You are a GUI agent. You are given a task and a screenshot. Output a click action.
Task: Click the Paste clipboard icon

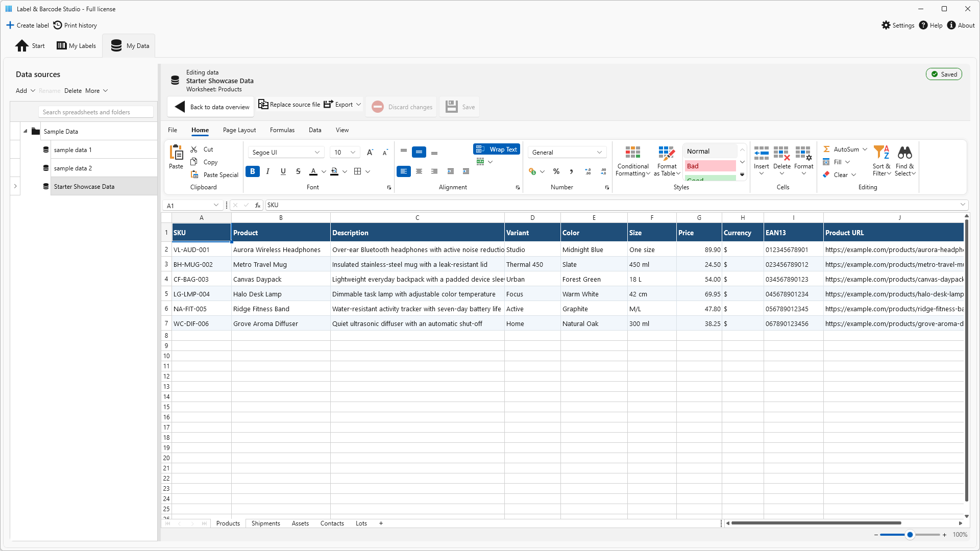176,153
